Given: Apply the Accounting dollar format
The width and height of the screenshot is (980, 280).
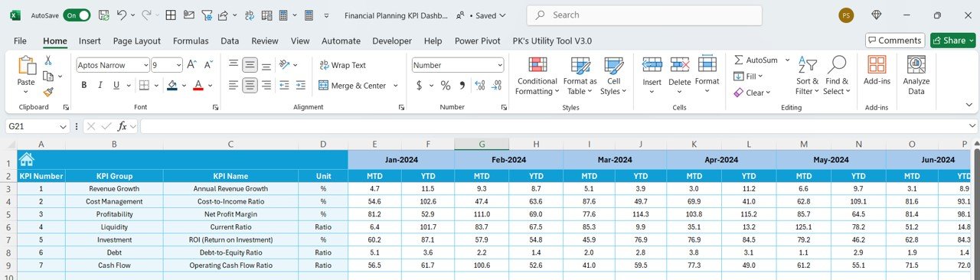Looking at the screenshot, I should 420,86.
